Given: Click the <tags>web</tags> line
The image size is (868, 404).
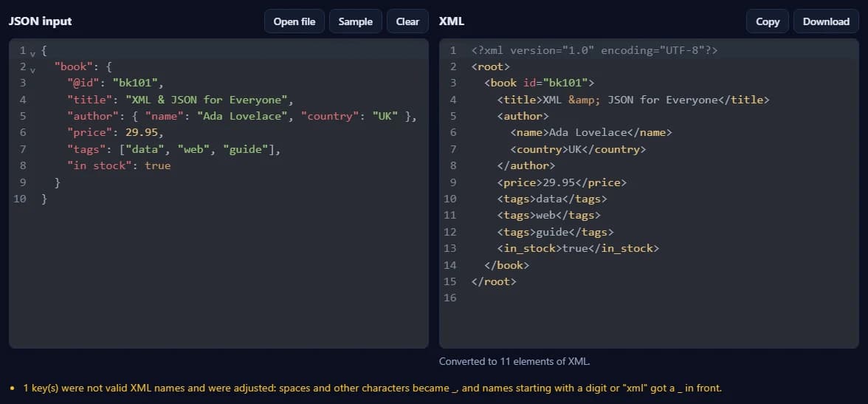Looking at the screenshot, I should [548, 216].
